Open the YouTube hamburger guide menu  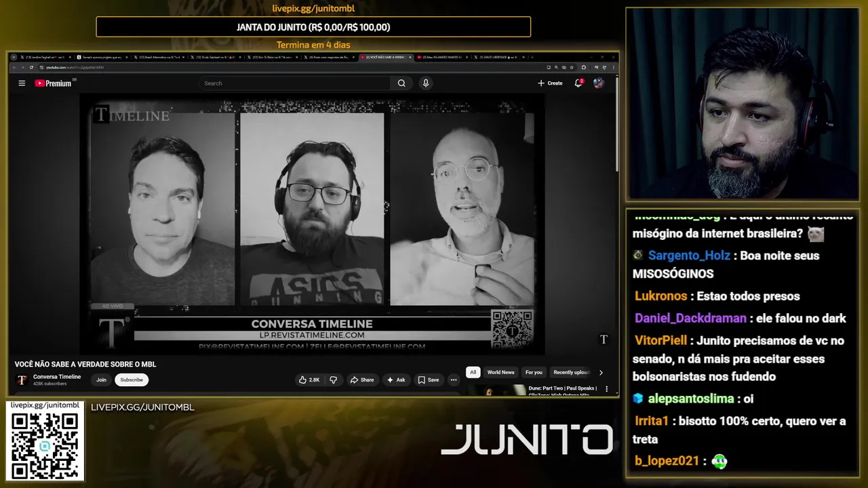[x=22, y=83]
